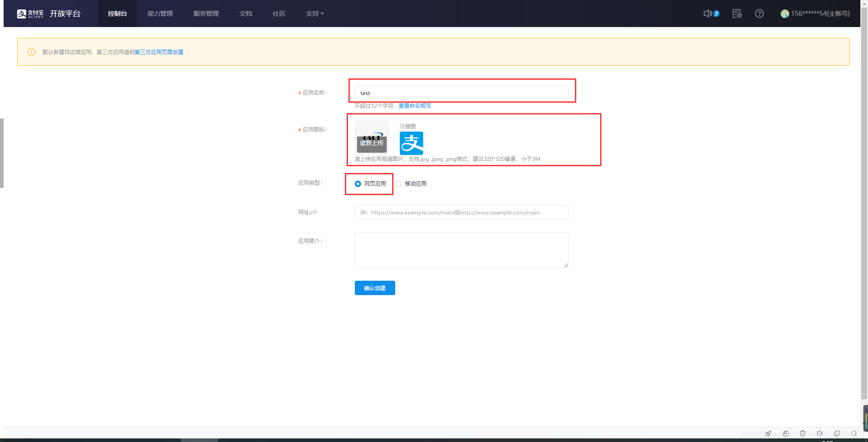Click the trash icon in the bottom bar
868x442 pixels.
tap(802, 433)
